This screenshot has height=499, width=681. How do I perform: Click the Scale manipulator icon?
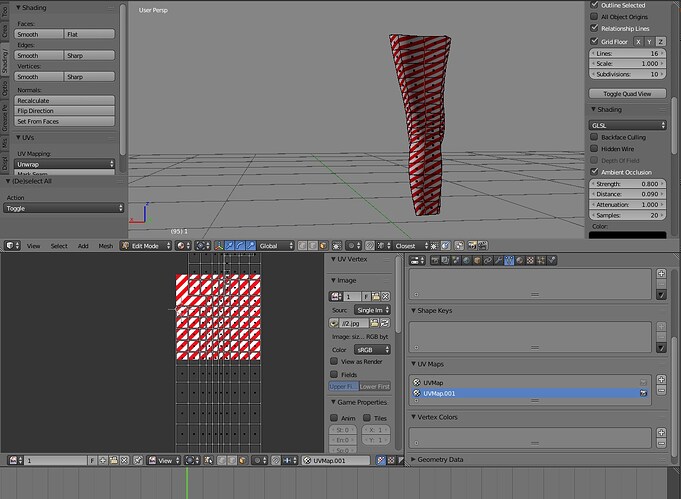[x=251, y=246]
